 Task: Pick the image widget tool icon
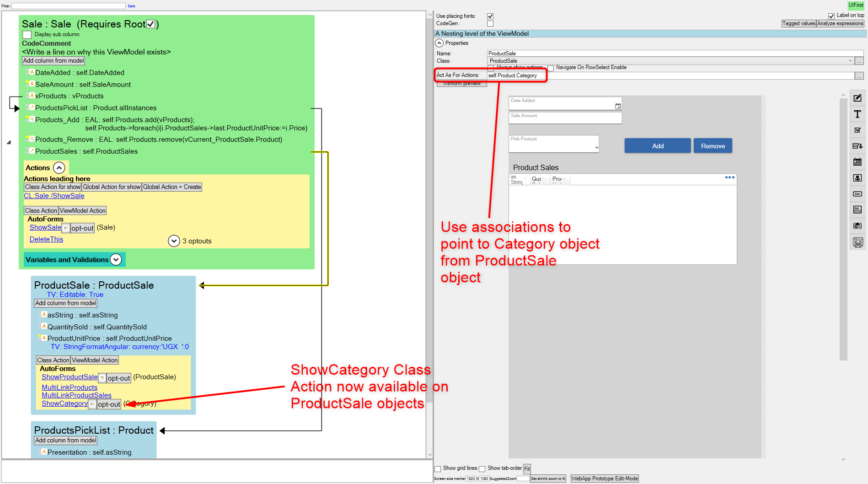point(857,178)
